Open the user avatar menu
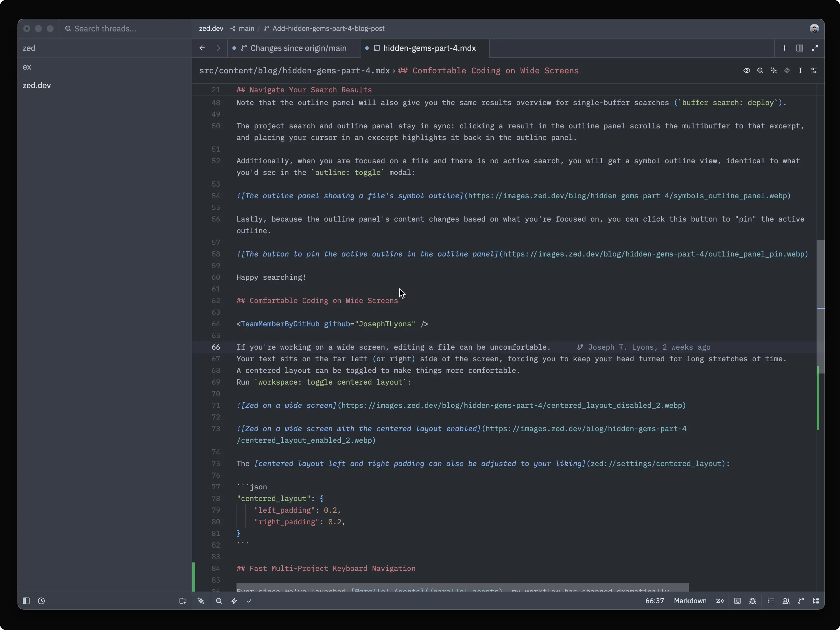The height and width of the screenshot is (630, 840). [x=814, y=29]
